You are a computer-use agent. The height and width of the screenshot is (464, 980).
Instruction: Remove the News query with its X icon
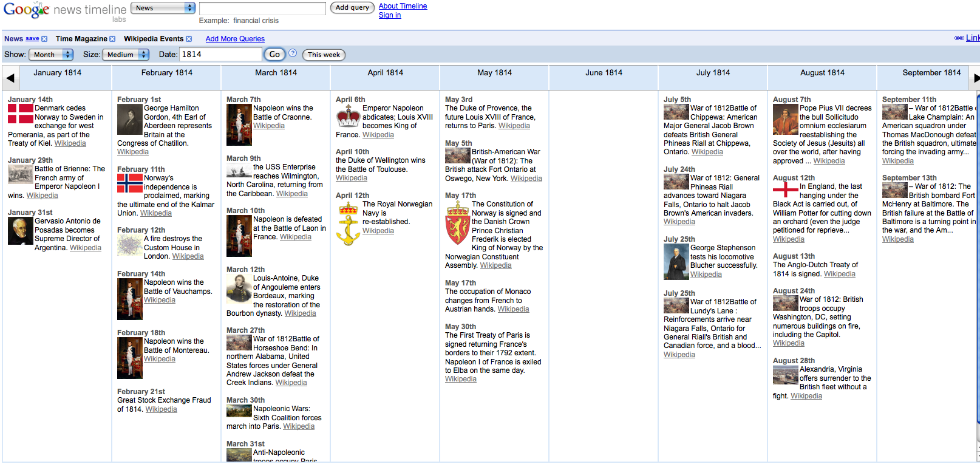44,39
